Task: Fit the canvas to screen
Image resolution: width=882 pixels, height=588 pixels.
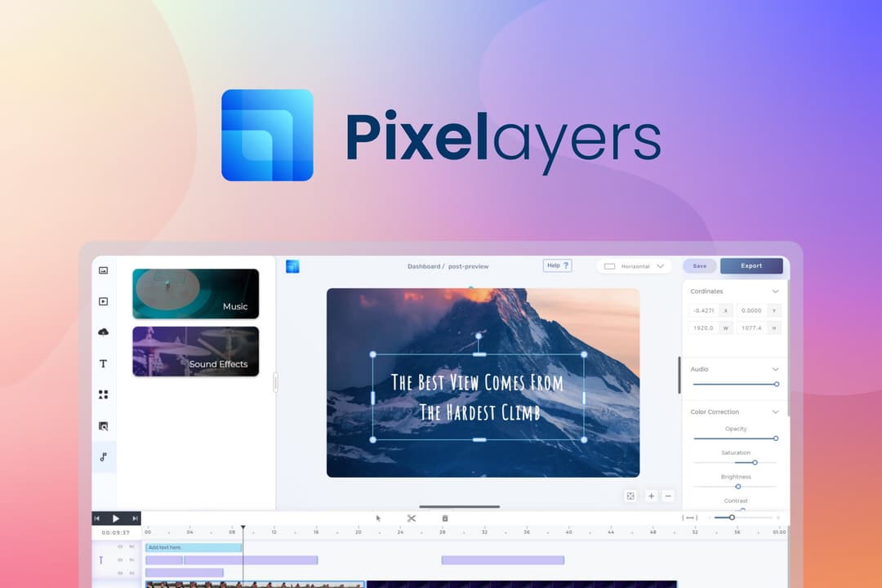Action: pos(630,497)
